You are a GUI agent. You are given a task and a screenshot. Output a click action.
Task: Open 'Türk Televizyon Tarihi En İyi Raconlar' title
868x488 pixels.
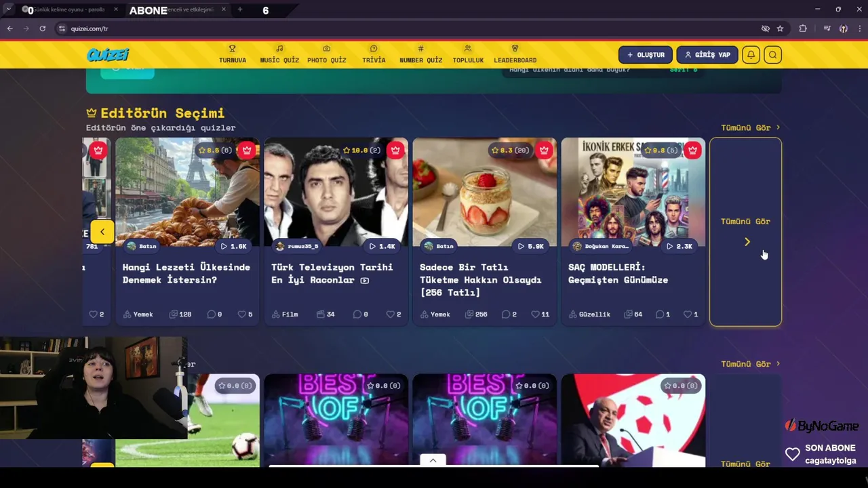332,273
